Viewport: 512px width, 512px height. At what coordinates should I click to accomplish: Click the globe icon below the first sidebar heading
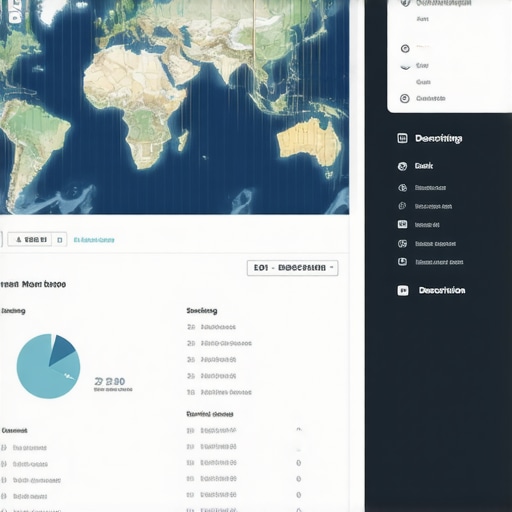coord(402,166)
